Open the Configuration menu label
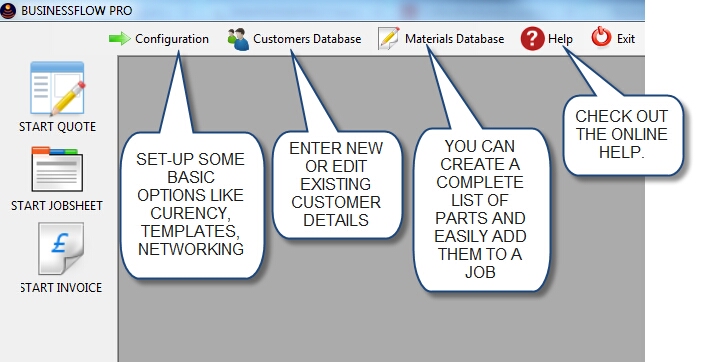The image size is (720, 362). (172, 39)
